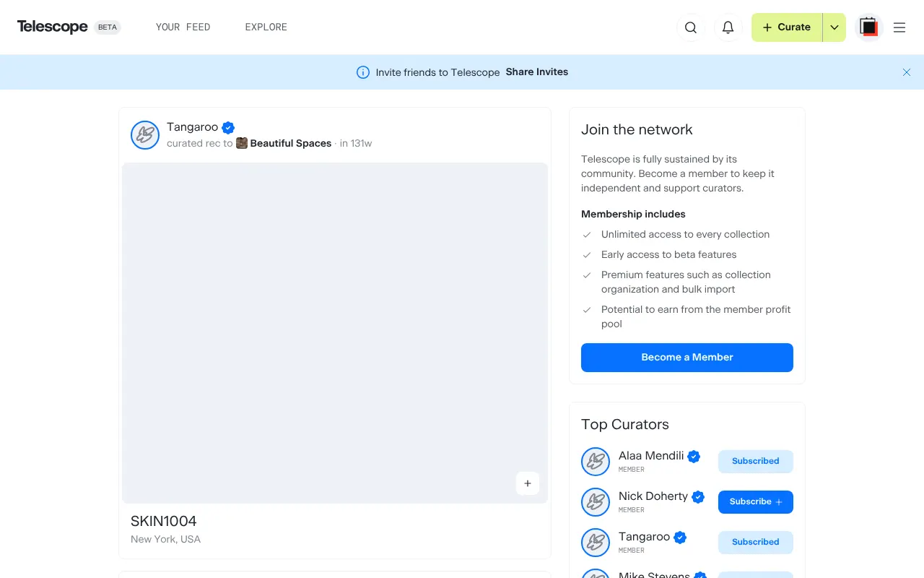The height and width of the screenshot is (578, 924).
Task: Dismiss the invite friends banner
Action: point(907,72)
